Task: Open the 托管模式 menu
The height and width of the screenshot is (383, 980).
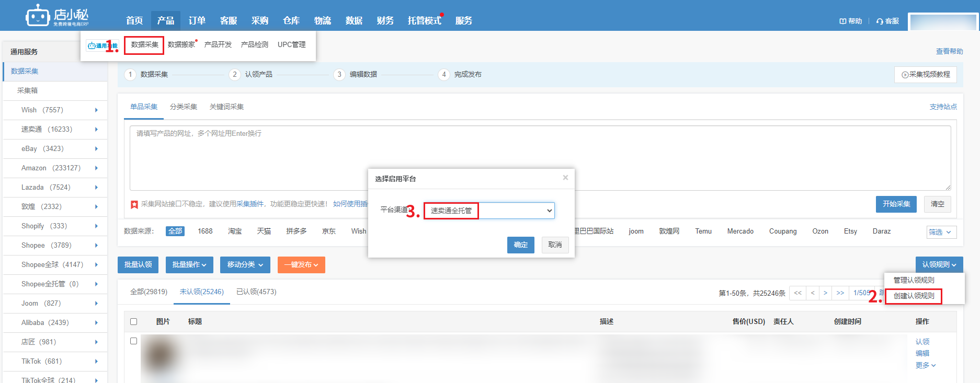Action: click(x=425, y=21)
